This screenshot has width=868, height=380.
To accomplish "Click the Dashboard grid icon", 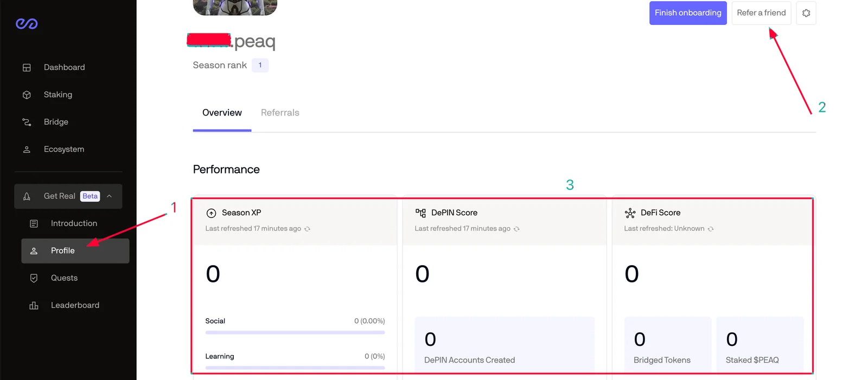I will [x=27, y=68].
